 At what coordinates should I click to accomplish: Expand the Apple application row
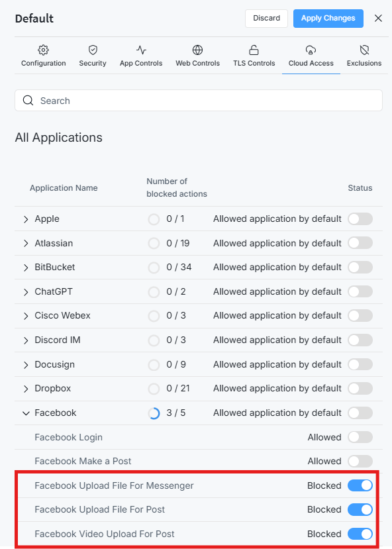26,219
